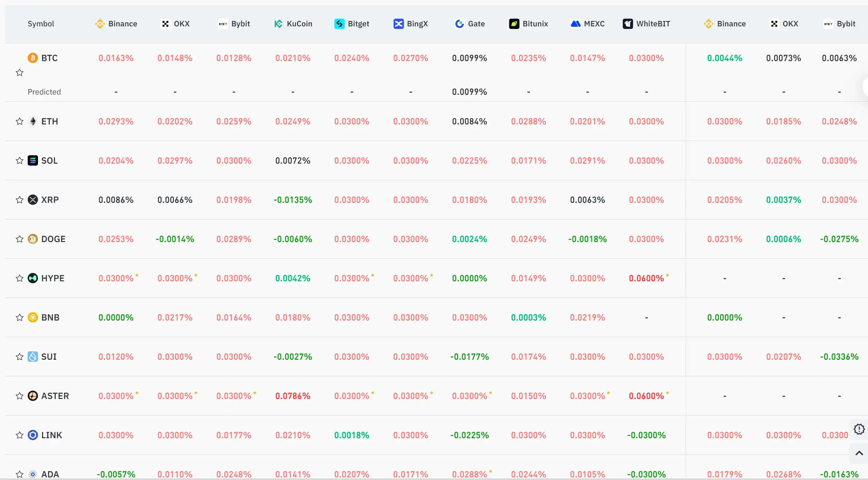The height and width of the screenshot is (480, 868).
Task: Click the Bitget logo in header
Action: 339,24
